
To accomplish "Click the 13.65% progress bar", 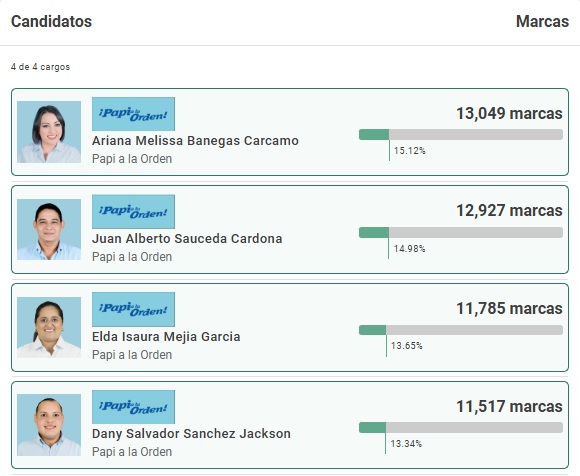I will pos(461,330).
